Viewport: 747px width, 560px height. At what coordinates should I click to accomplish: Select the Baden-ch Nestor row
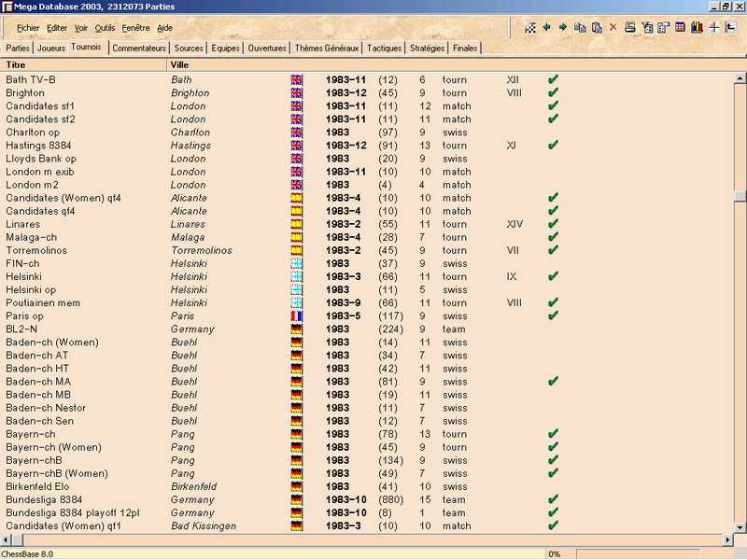367,408
